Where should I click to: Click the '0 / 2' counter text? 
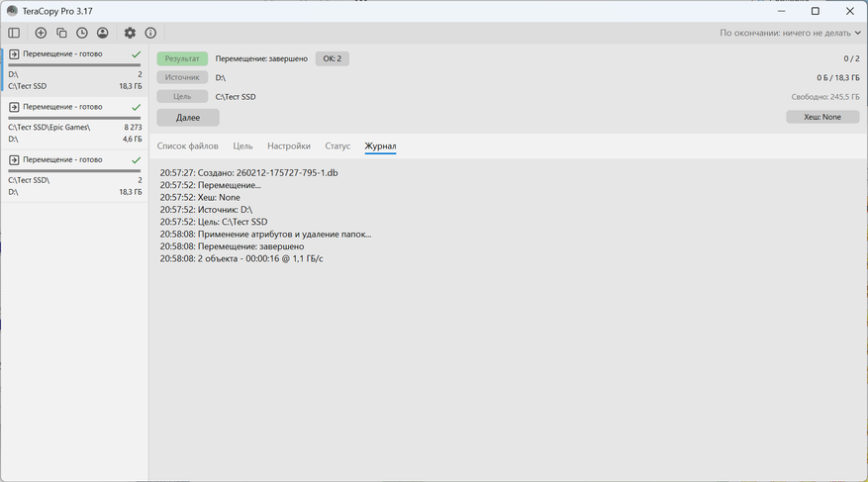pos(851,58)
